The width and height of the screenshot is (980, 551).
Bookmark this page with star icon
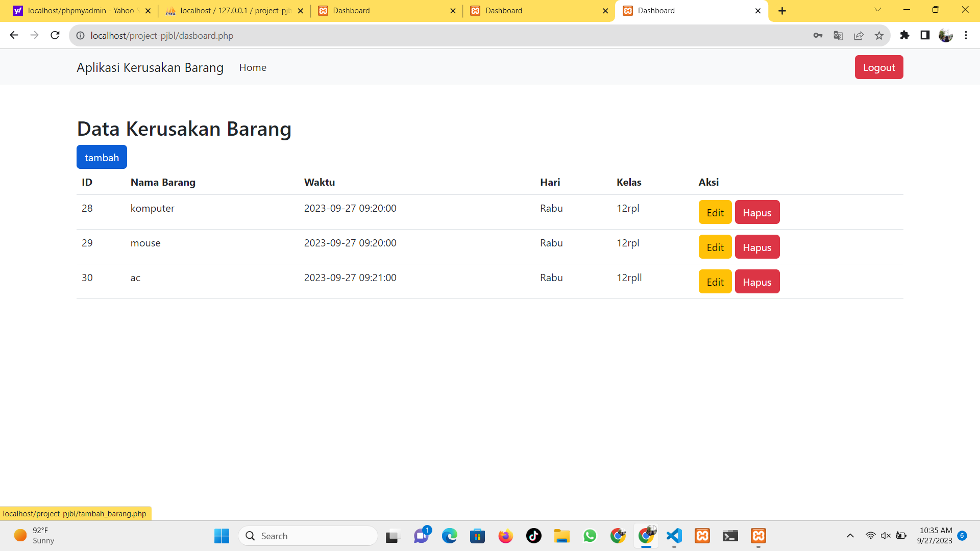click(x=879, y=35)
